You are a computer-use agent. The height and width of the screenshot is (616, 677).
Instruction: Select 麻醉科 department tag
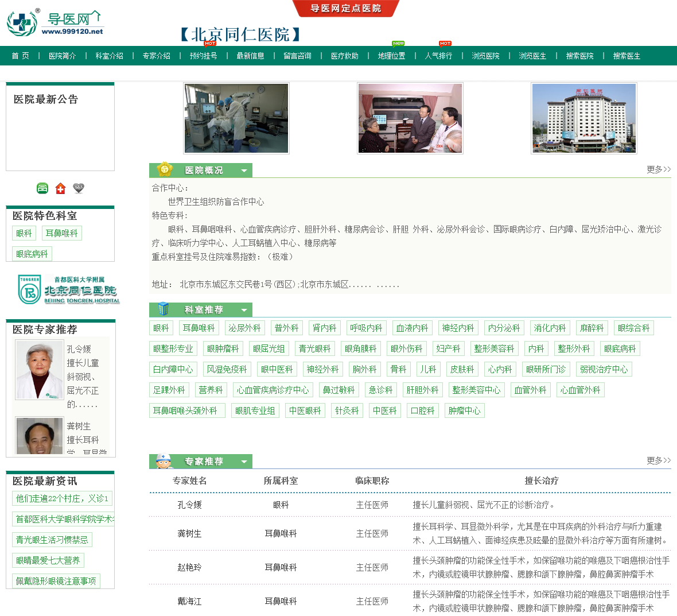click(x=592, y=328)
